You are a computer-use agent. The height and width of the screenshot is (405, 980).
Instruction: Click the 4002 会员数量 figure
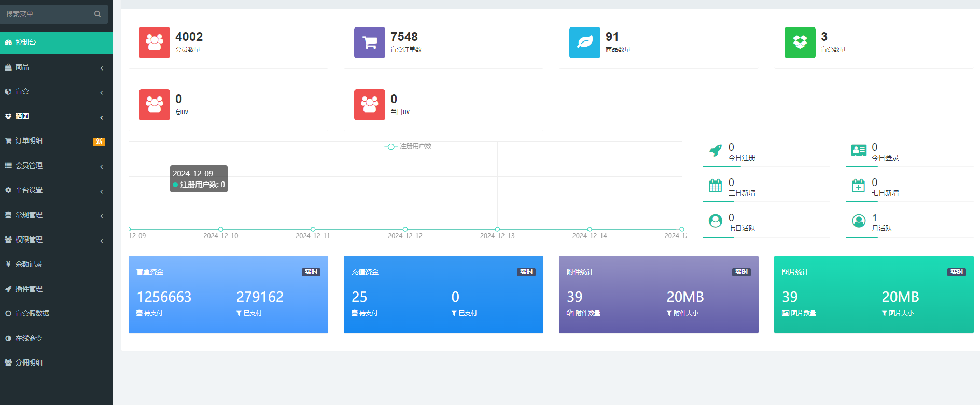(x=189, y=37)
